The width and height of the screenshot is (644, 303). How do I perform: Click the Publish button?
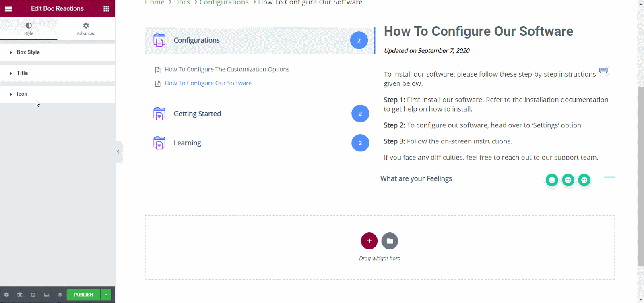tap(83, 295)
